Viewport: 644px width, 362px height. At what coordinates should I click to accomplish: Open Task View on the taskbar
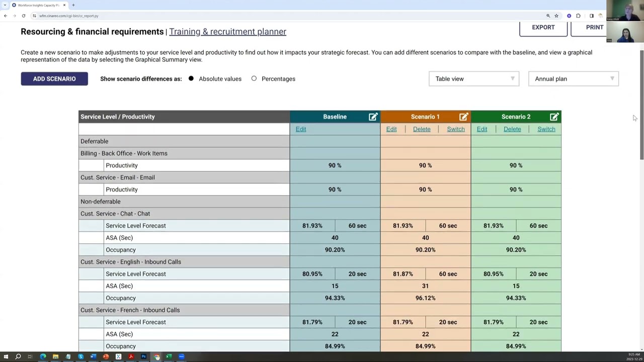30,357
